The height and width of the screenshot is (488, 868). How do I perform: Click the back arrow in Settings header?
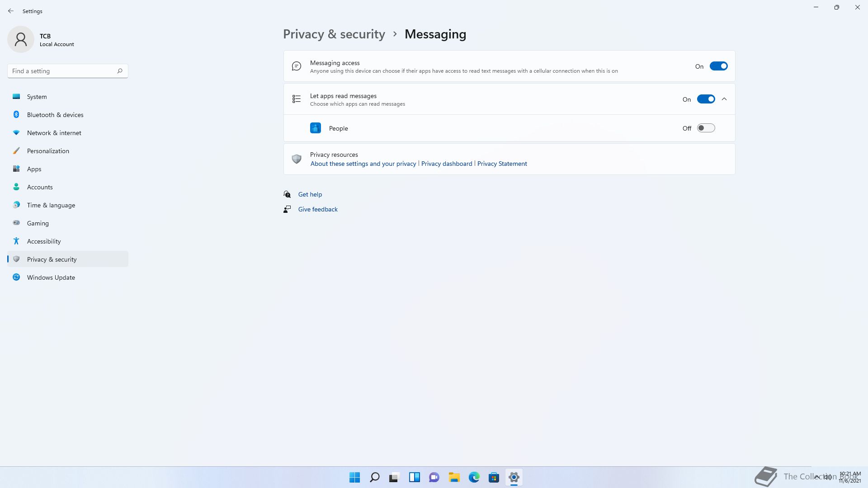coord(11,11)
